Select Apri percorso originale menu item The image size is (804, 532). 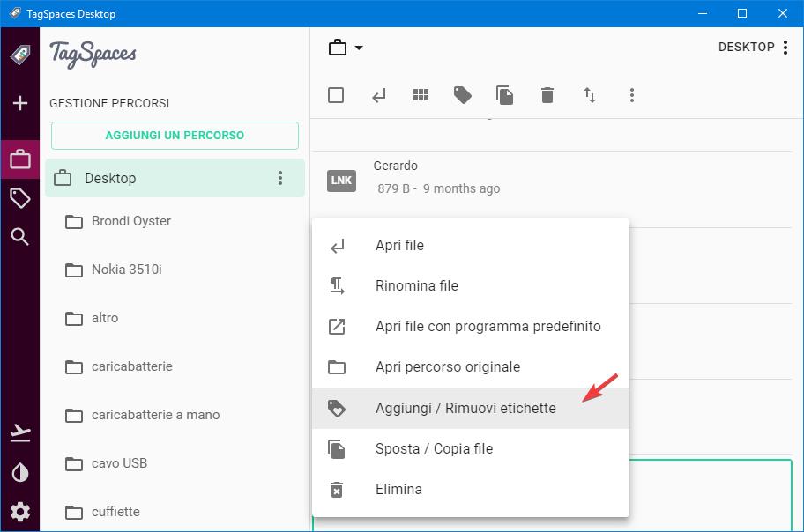[x=470, y=367]
